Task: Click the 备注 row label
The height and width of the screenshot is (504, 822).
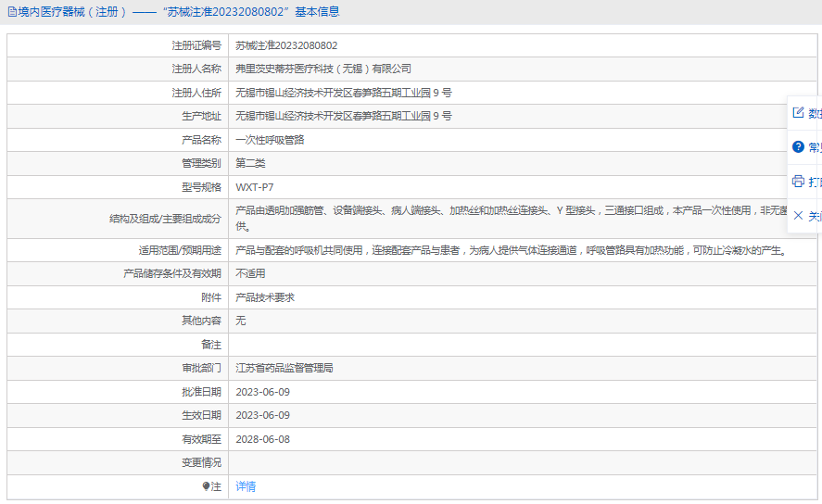Action: 211,345
